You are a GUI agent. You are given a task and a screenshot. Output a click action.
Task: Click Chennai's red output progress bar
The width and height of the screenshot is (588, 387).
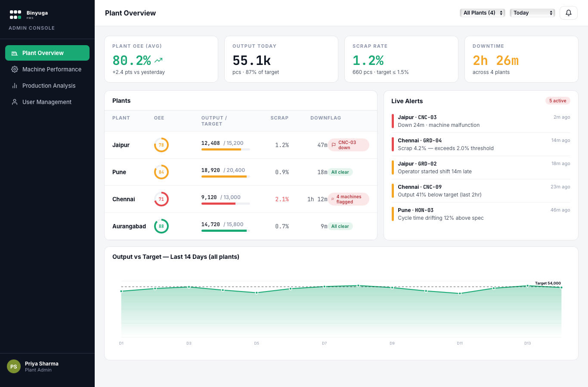tap(226, 203)
